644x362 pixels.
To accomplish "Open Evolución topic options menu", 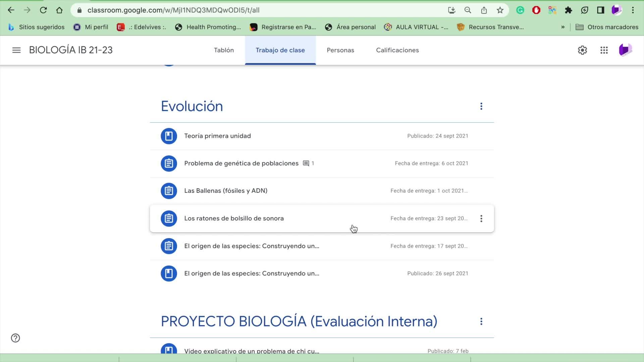I will pyautogui.click(x=481, y=106).
